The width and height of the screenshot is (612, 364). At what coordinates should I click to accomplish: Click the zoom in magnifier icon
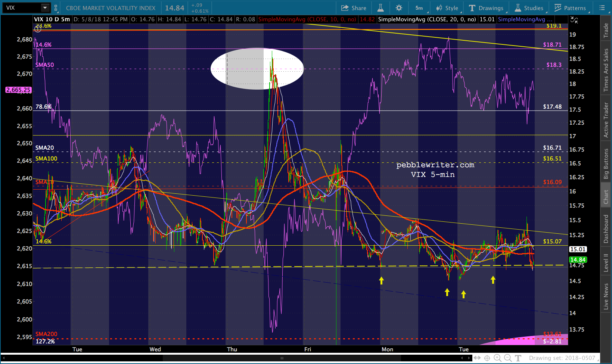497,358
